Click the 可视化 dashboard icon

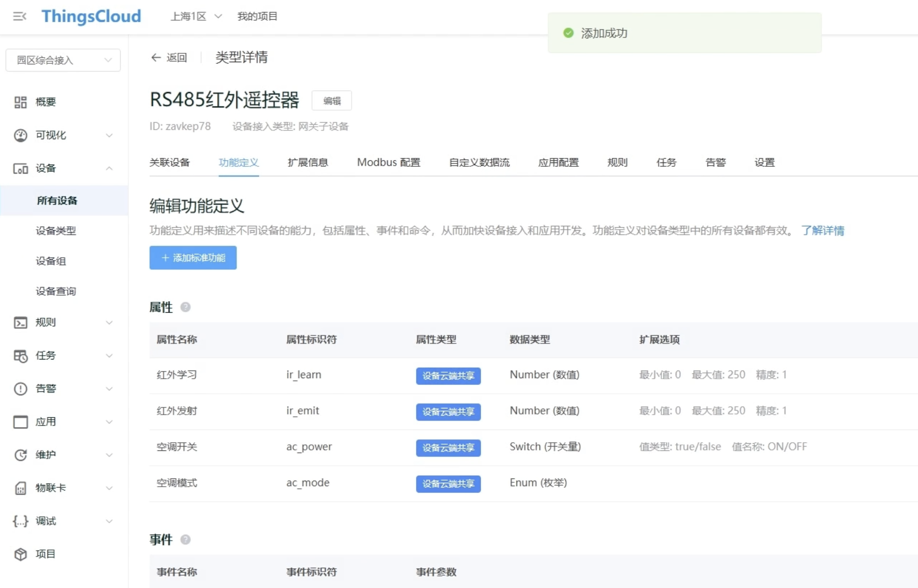(20, 135)
